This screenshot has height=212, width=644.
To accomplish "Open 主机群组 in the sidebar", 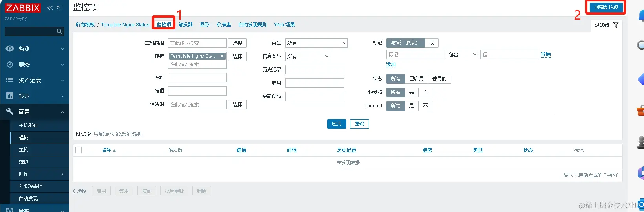I will [28, 125].
